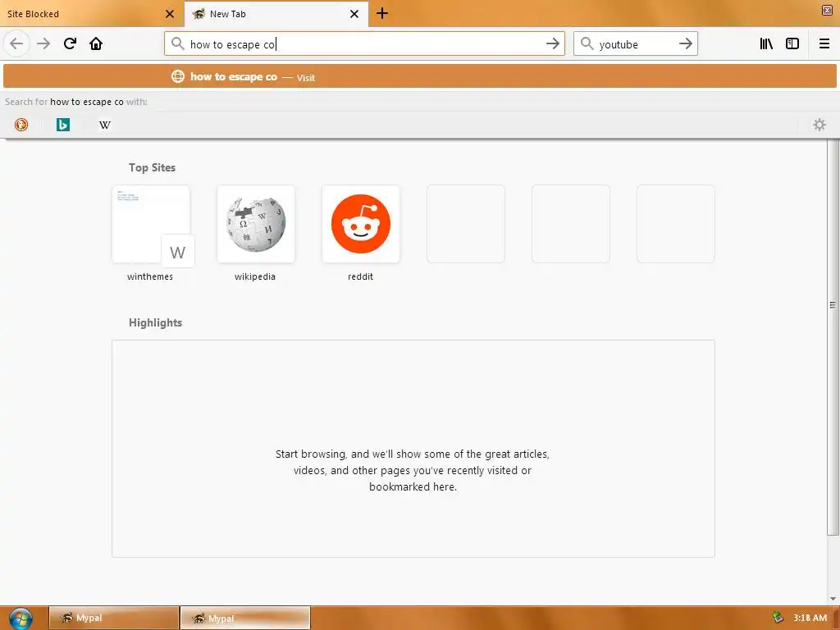Submit the youtube search with arrow
Image resolution: width=840 pixels, height=630 pixels.
[x=685, y=43]
